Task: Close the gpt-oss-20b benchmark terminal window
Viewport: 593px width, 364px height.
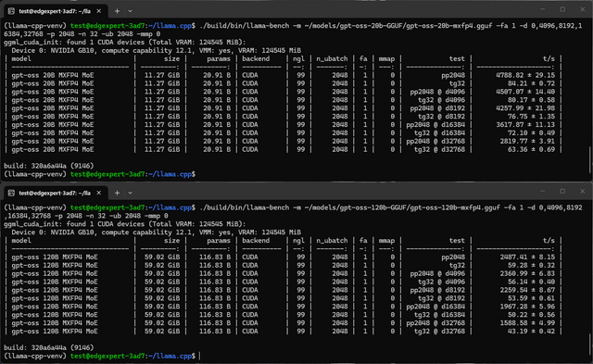Action: [x=583, y=9]
